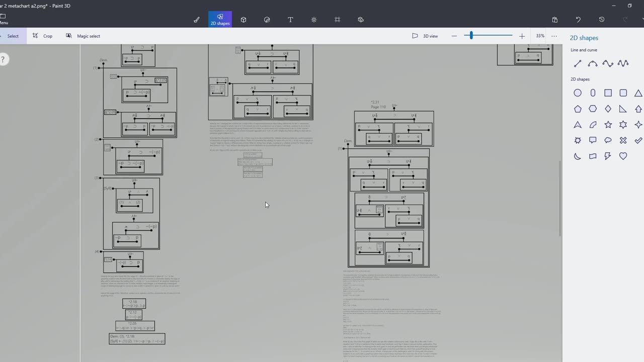The width and height of the screenshot is (644, 362).
Task: Select the straight Line shape
Action: (578, 63)
